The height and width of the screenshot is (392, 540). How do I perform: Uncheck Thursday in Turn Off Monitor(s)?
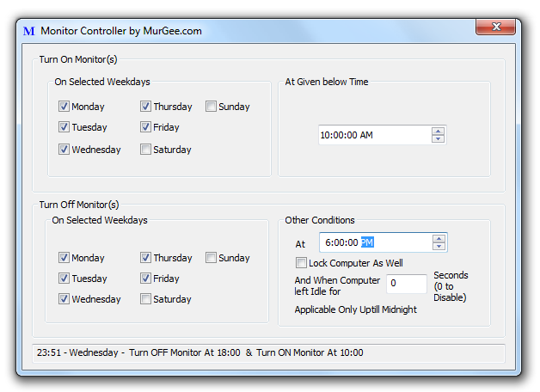[x=145, y=257]
